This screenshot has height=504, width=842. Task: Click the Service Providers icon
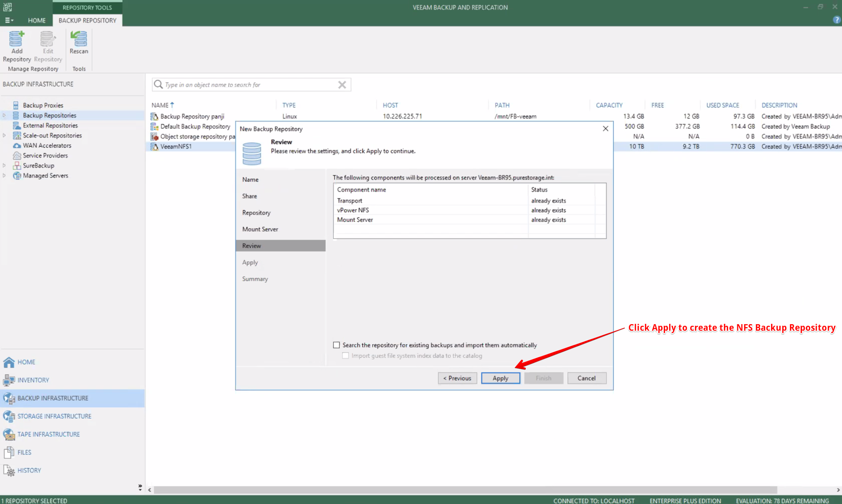point(17,156)
